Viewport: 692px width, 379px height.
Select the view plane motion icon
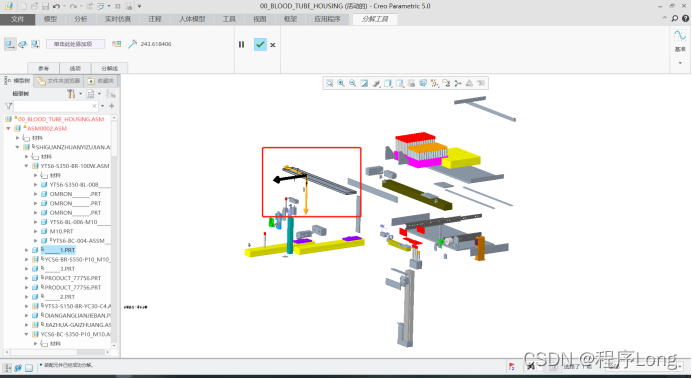(x=35, y=44)
